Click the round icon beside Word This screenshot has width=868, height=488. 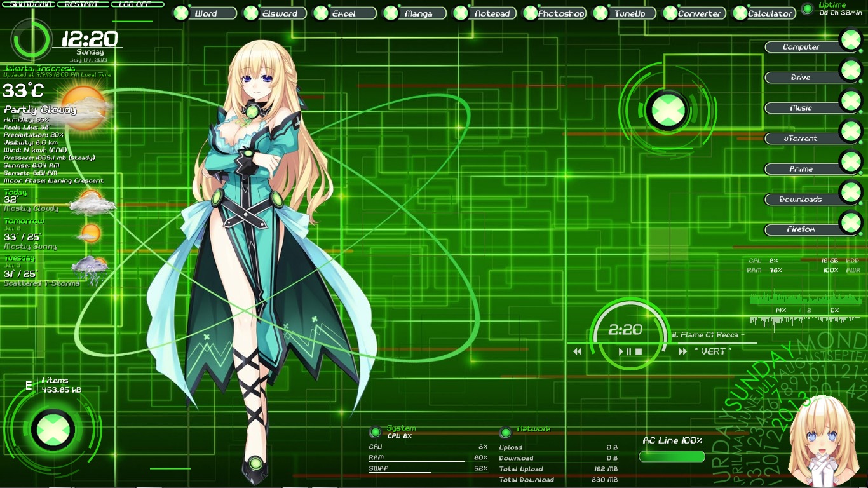pos(181,13)
